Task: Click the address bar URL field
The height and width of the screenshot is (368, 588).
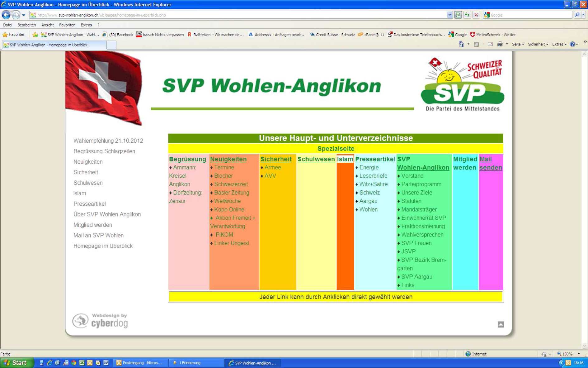Action: click(x=238, y=15)
